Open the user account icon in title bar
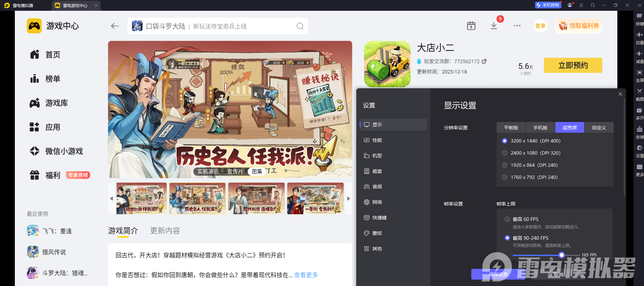Screen dimensions: 644x286 tap(570, 5)
